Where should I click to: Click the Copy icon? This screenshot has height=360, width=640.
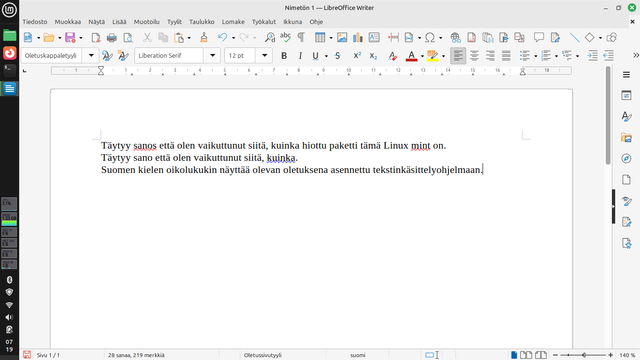point(163,38)
